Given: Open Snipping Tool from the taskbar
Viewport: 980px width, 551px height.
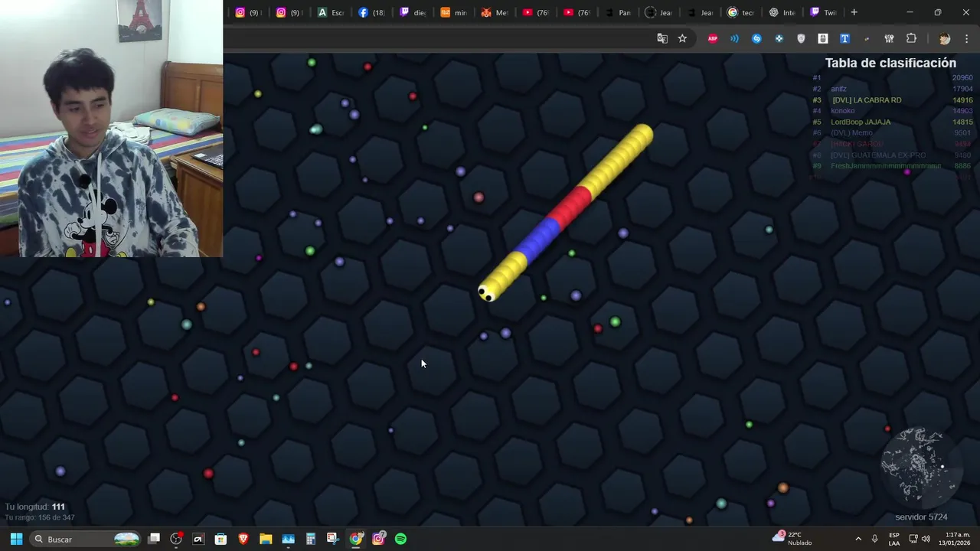Looking at the screenshot, I should [333, 539].
